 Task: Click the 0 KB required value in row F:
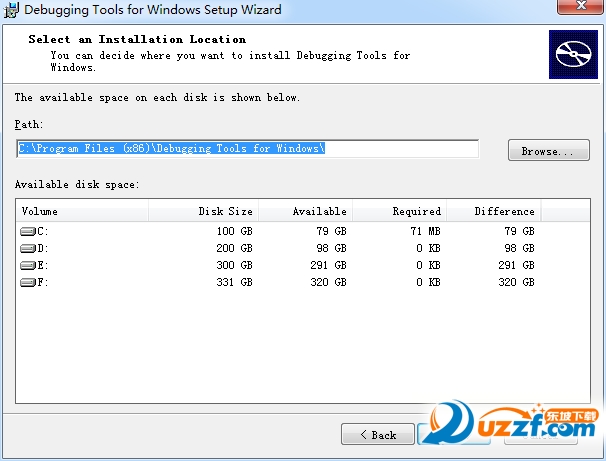(x=429, y=282)
